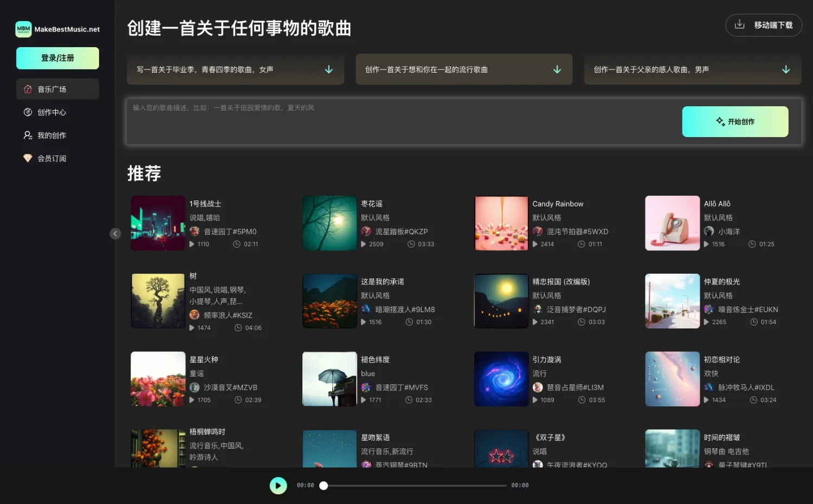The image size is (813, 504).
Task: Use the 毕业季 prompt down arrow
Action: point(328,69)
